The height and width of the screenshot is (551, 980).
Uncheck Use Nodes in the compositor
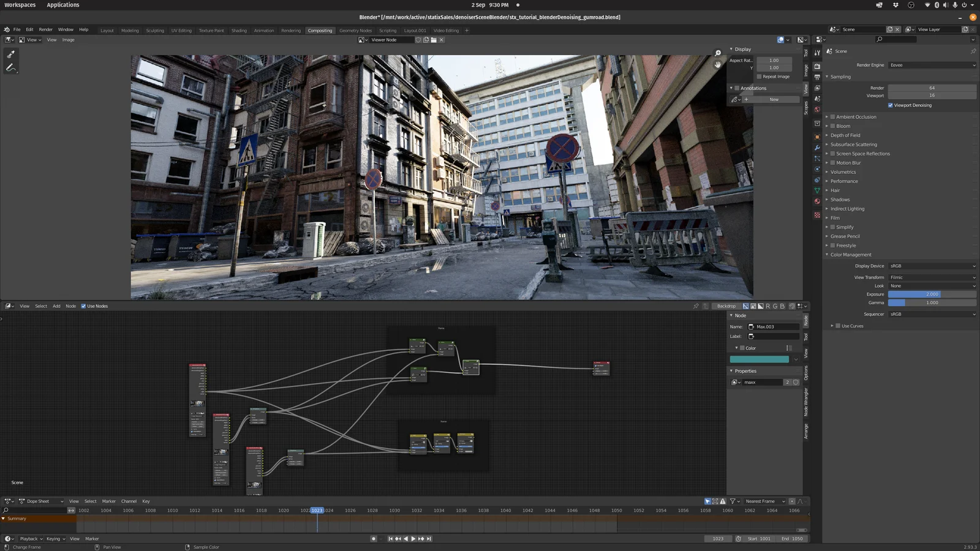click(x=84, y=306)
